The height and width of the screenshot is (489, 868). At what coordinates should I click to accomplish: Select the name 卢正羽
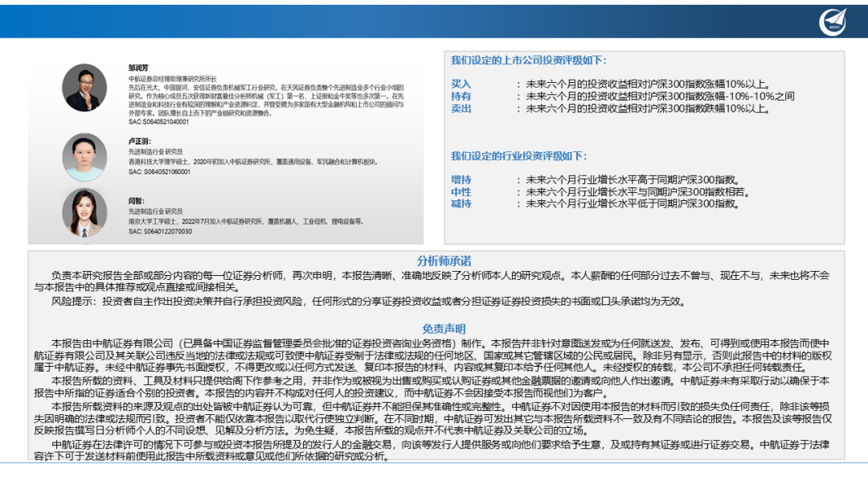tap(140, 142)
